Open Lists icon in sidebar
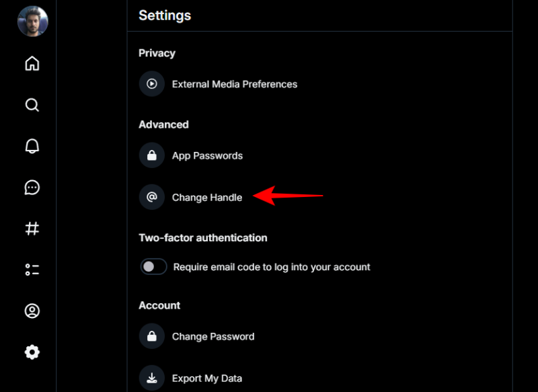The width and height of the screenshot is (538, 392). (x=32, y=270)
